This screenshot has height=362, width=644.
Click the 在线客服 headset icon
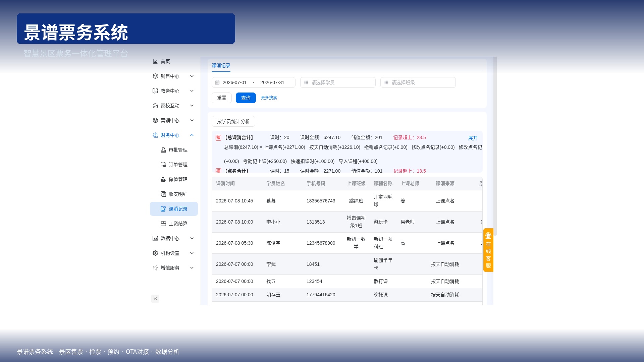point(488,236)
